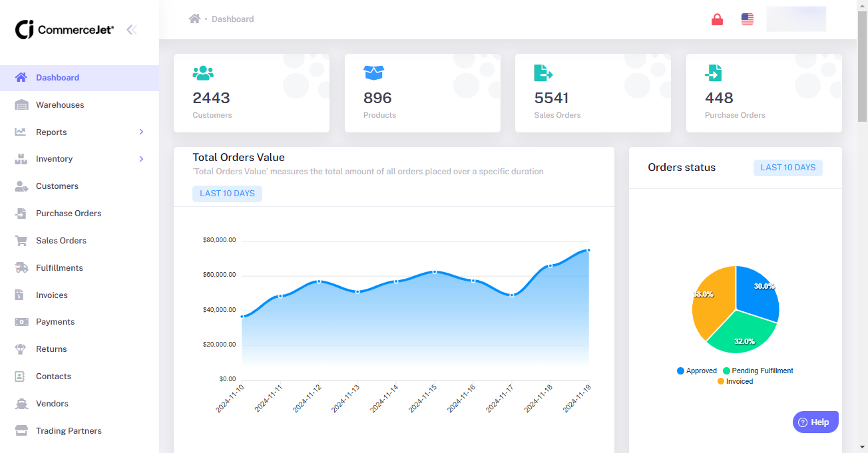Viewport: 868px width, 453px height.
Task: Click the 2443 Customers count
Action: [x=211, y=98]
